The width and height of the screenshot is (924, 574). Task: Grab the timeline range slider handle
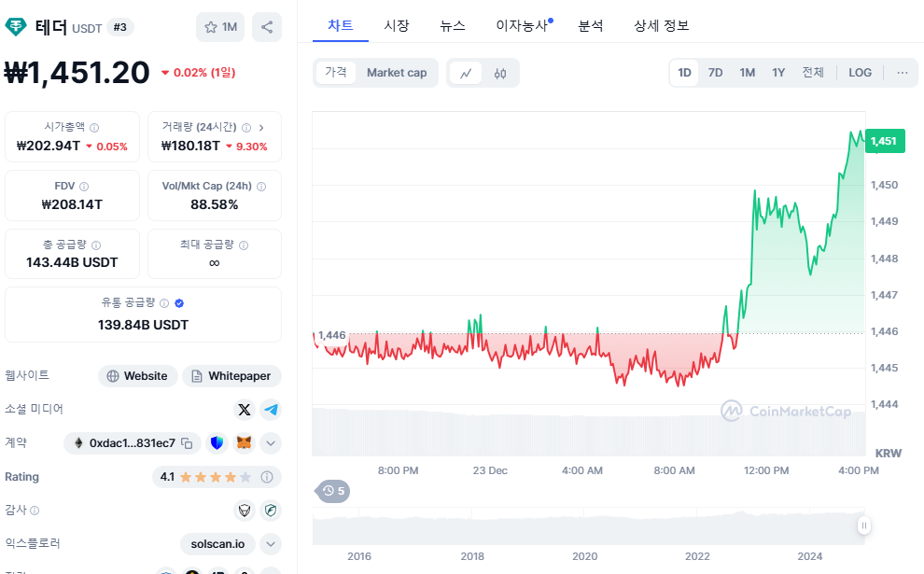pyautogui.click(x=864, y=525)
